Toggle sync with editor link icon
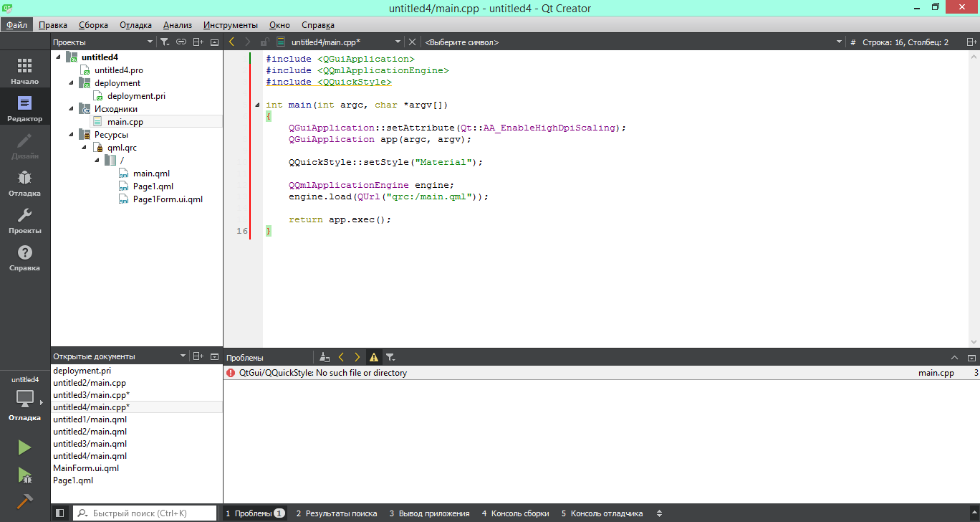The height and width of the screenshot is (522, 980). click(181, 42)
